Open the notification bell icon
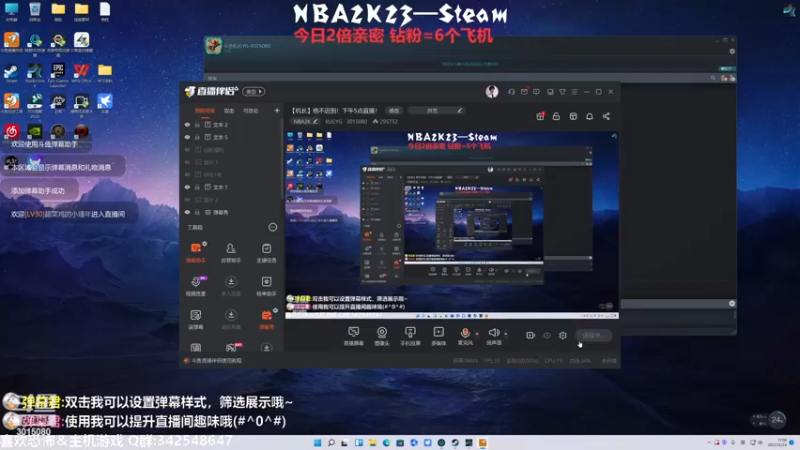This screenshot has height=450, width=800. coord(589,116)
